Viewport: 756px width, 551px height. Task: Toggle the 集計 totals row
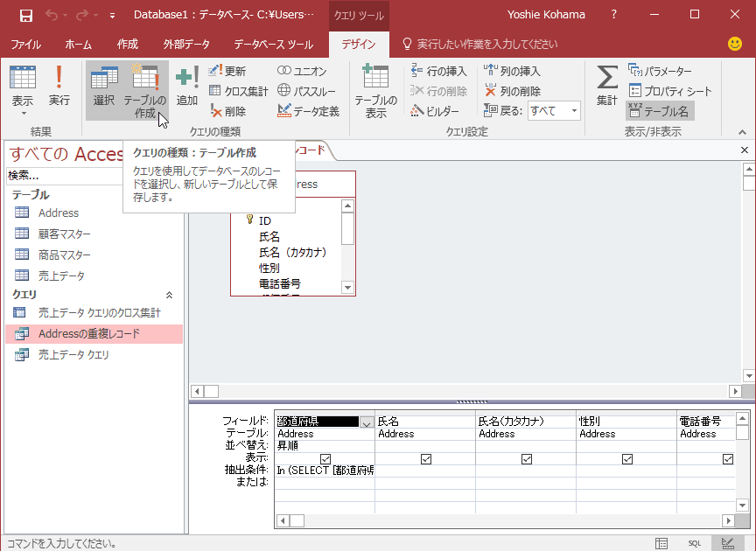pyautogui.click(x=606, y=86)
